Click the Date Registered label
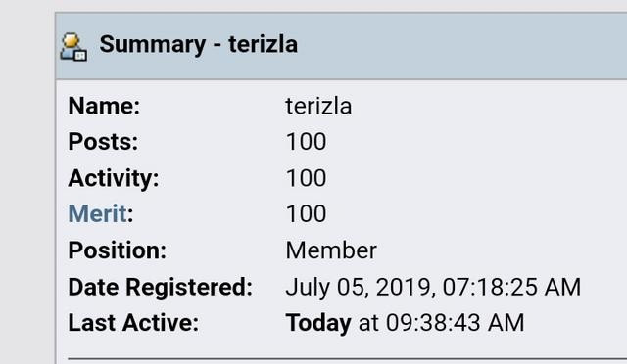This screenshot has height=364, width=627. click(161, 287)
